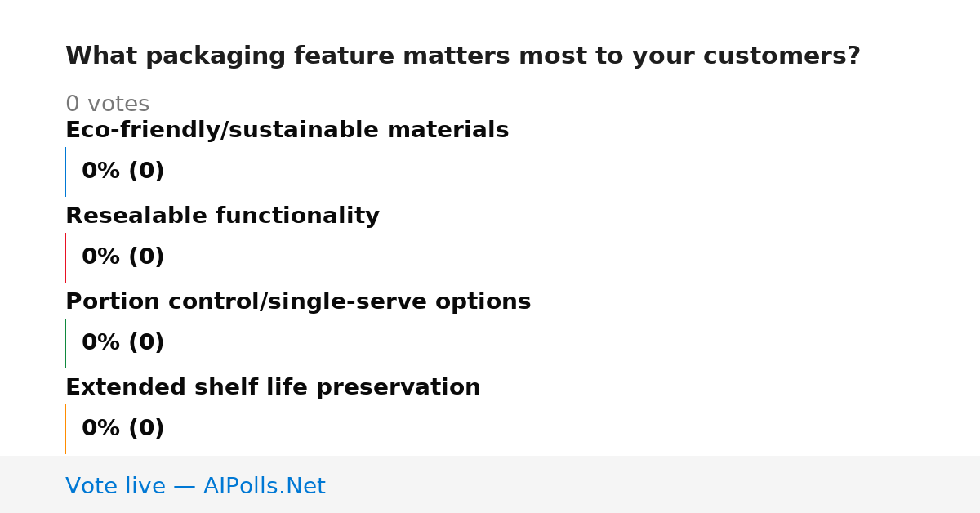Choose Portion control/single-serve options
The image size is (980, 513).
click(298, 302)
